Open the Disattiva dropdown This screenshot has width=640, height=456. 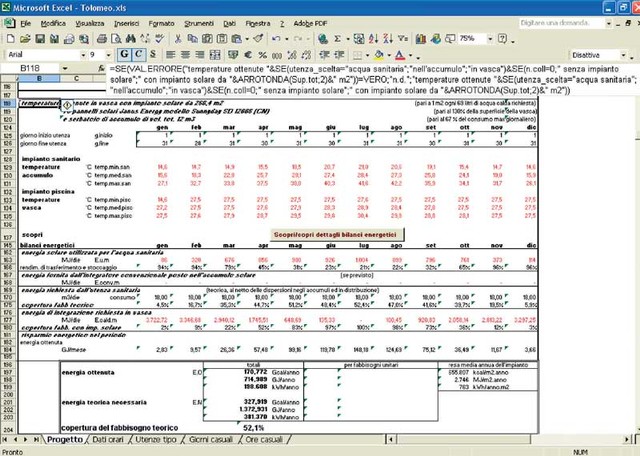pos(623,55)
